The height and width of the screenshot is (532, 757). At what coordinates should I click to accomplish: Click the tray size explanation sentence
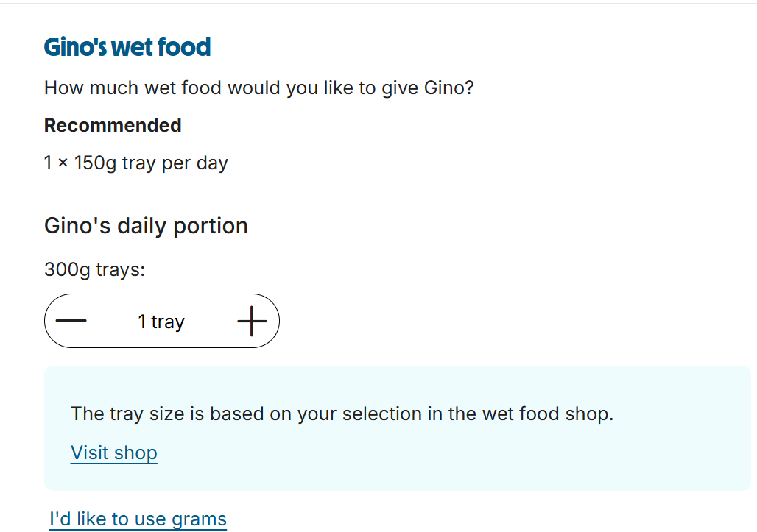coord(342,414)
